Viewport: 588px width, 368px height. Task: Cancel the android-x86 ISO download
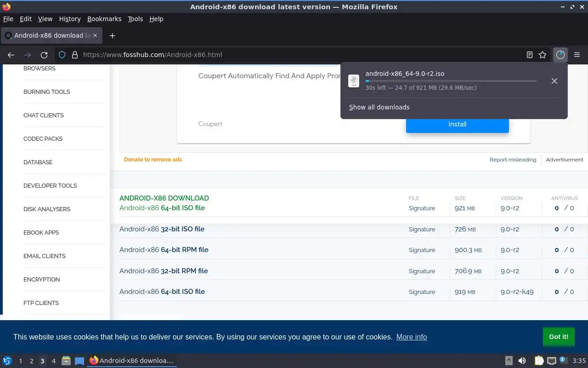point(554,81)
